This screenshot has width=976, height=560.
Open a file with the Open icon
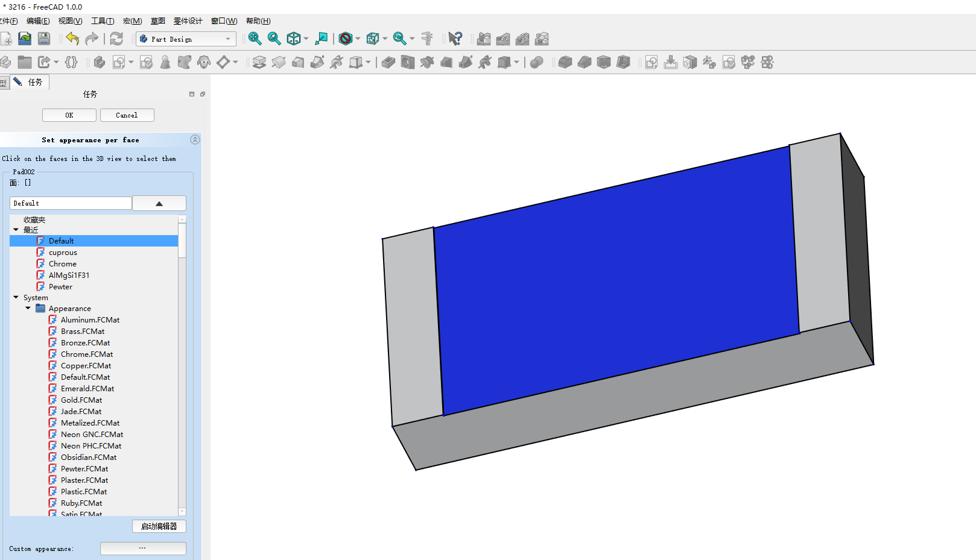click(25, 39)
